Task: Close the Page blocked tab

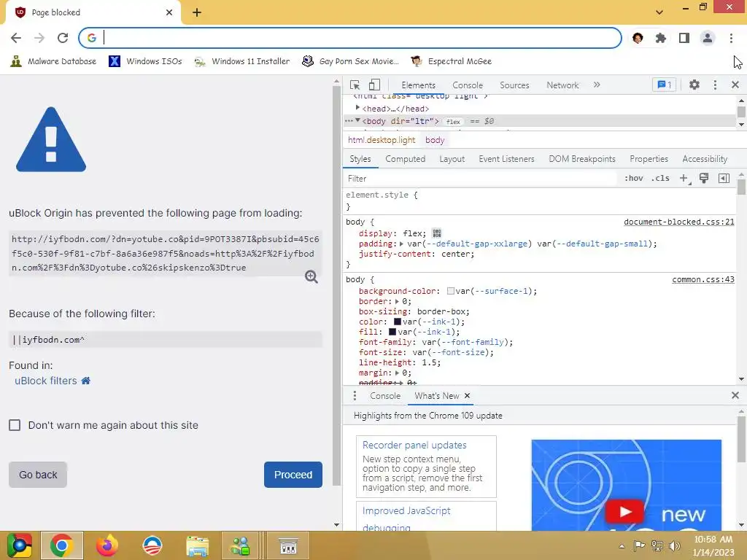Action: tap(169, 12)
